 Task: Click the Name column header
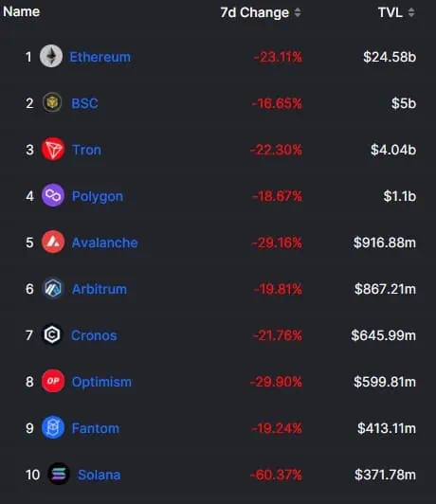click(x=22, y=12)
